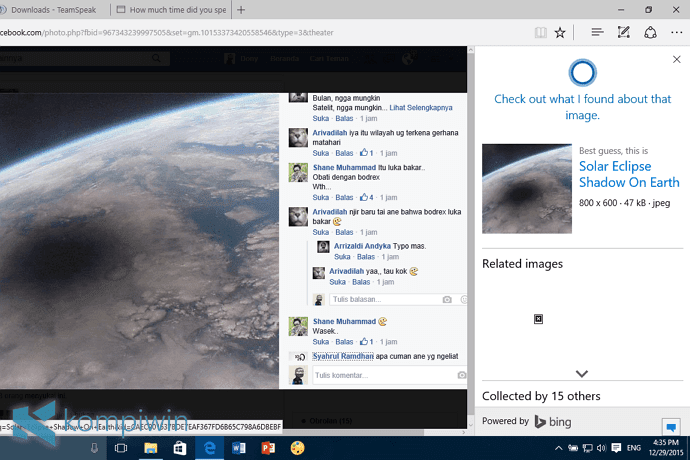Open Cortana feedback chat icon
690x460 pixels.
pyautogui.click(x=671, y=427)
